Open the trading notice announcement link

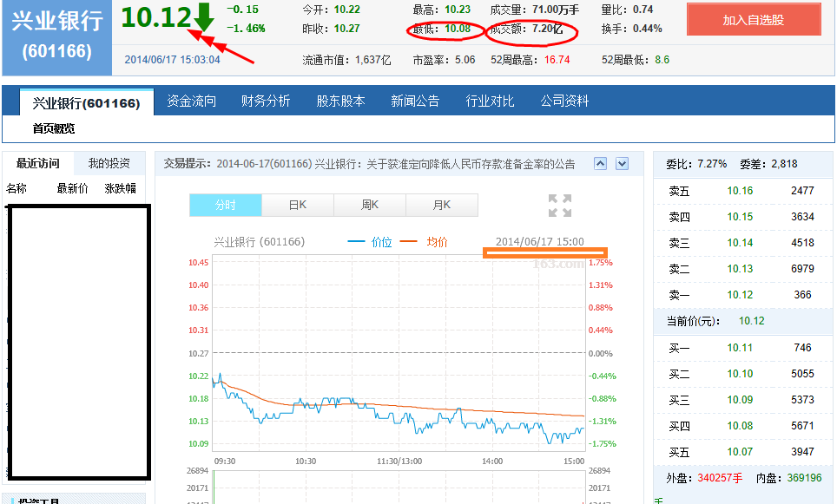396,164
